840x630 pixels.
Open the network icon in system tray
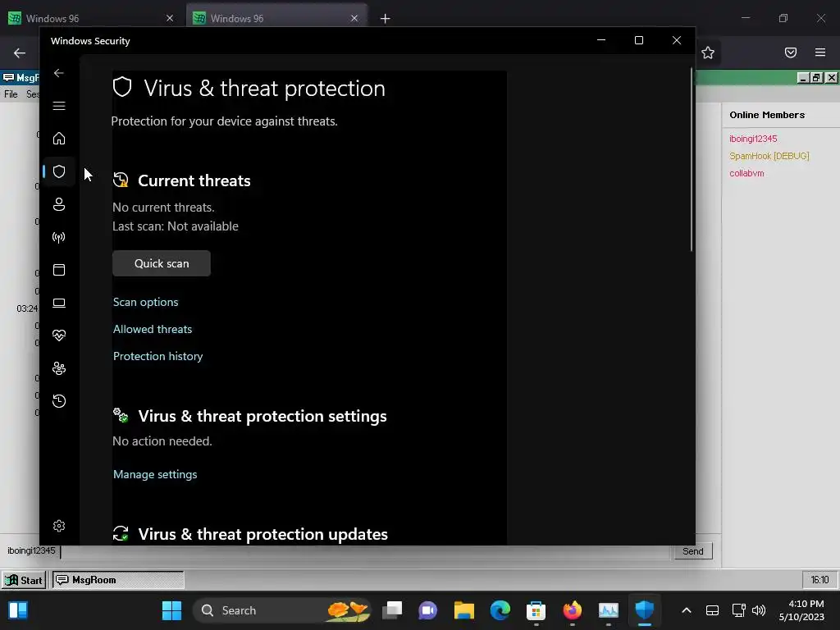(739, 610)
